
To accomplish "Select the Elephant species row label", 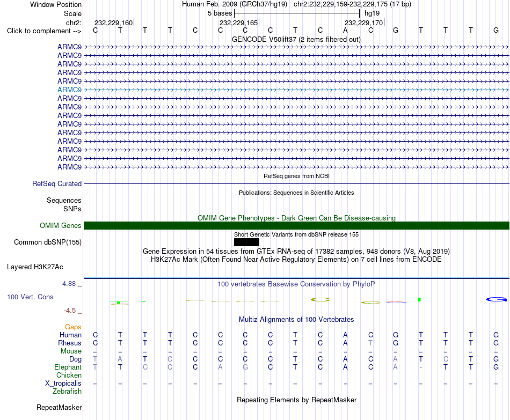I will click(x=68, y=367).
